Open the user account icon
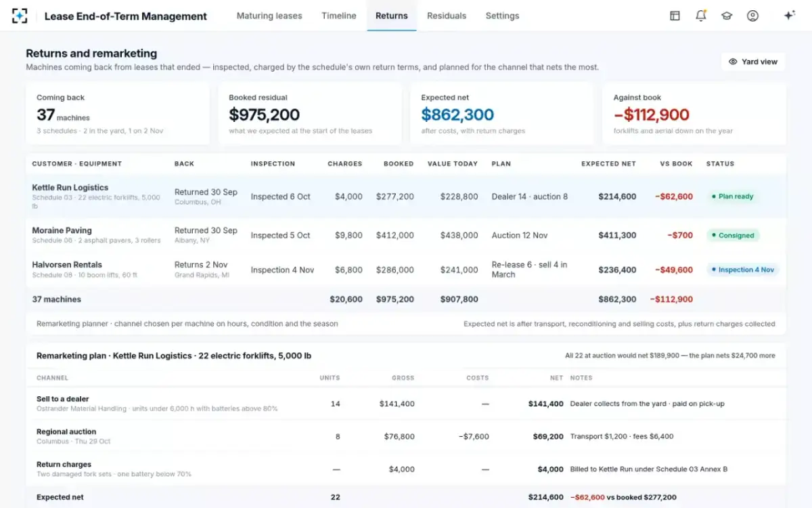This screenshot has width=812, height=508. pos(752,16)
